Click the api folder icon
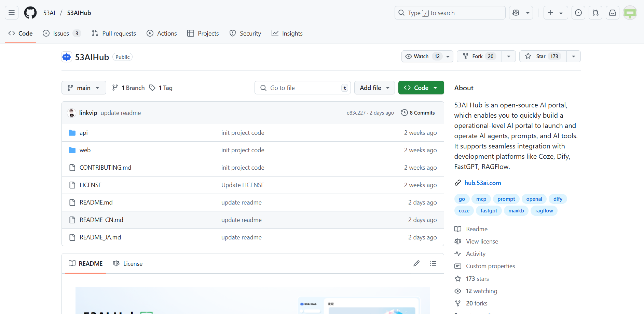This screenshot has width=644, height=314. click(72, 133)
